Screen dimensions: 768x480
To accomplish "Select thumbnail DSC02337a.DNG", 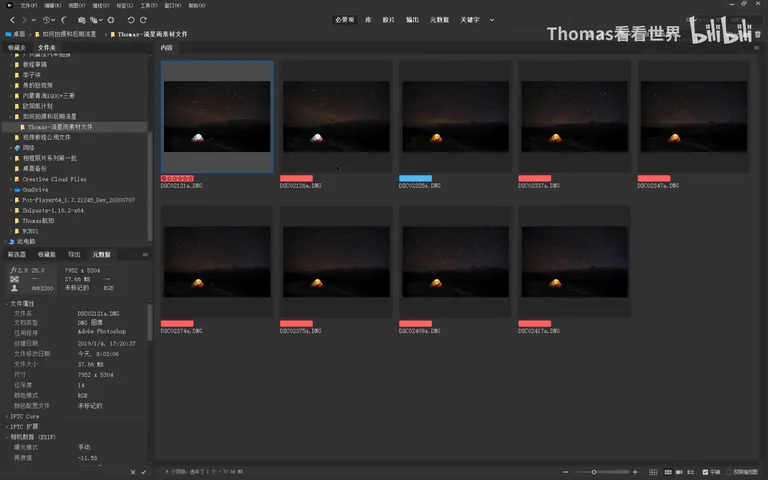I will pyautogui.click(x=575, y=117).
